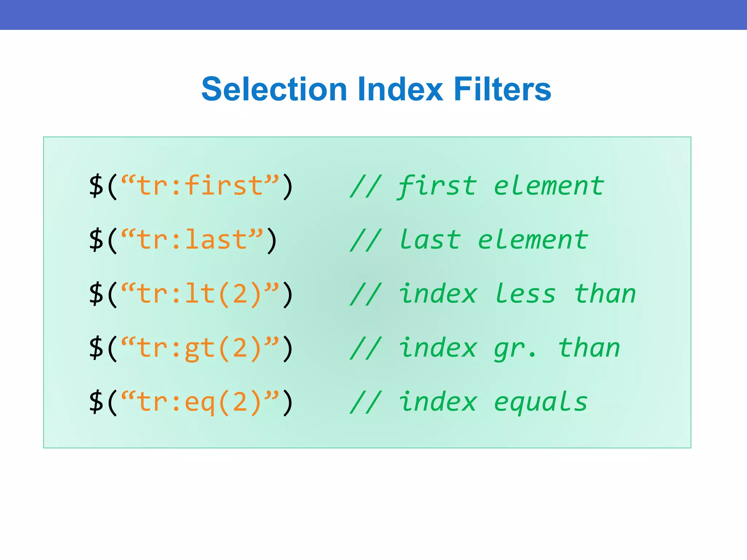
Task: Click the blue header bar at top
Action: [x=373, y=15]
